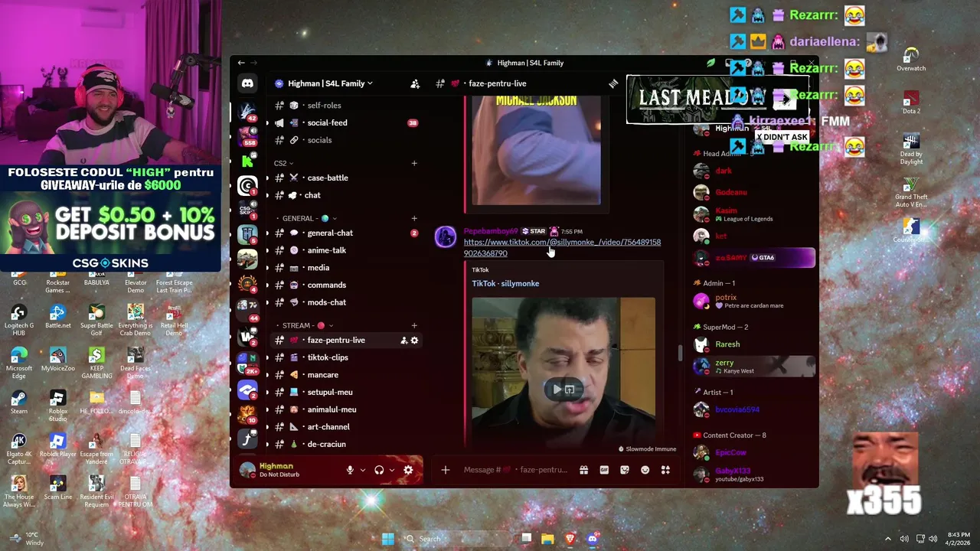Viewport: 980px width, 551px height.
Task: Open Battle.net desktop shortcut
Action: (57, 316)
